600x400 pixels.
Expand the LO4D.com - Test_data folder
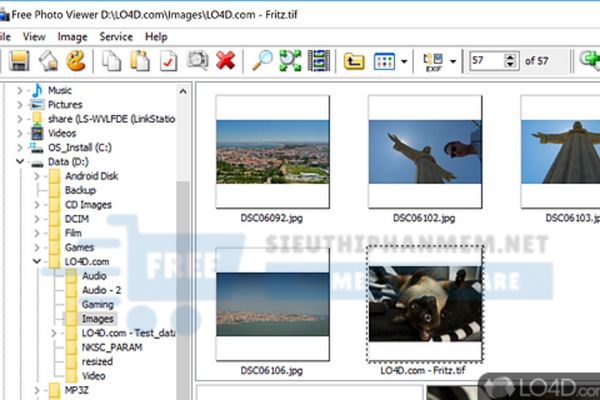(x=54, y=333)
